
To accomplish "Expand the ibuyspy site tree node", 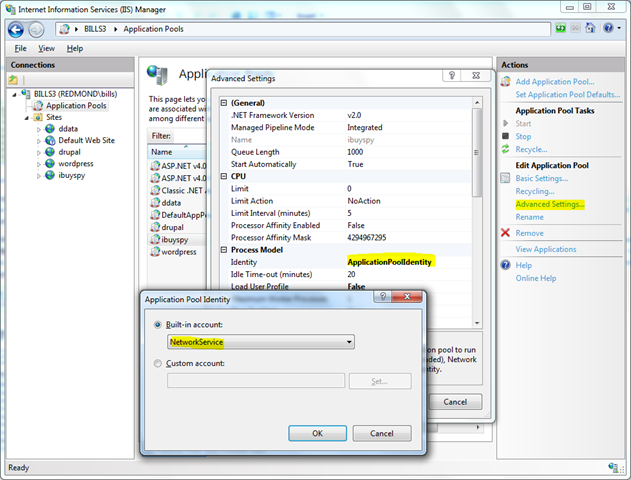I will 39,176.
